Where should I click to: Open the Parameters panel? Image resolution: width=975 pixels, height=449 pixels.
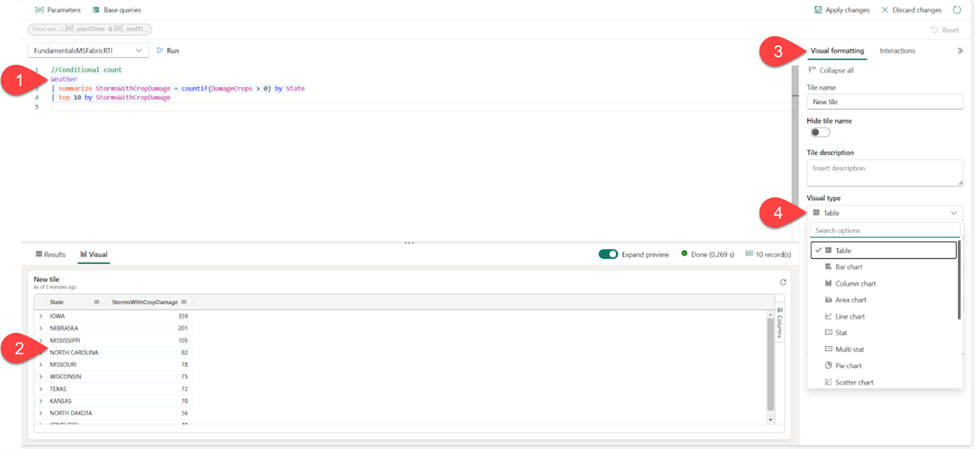[x=58, y=10]
